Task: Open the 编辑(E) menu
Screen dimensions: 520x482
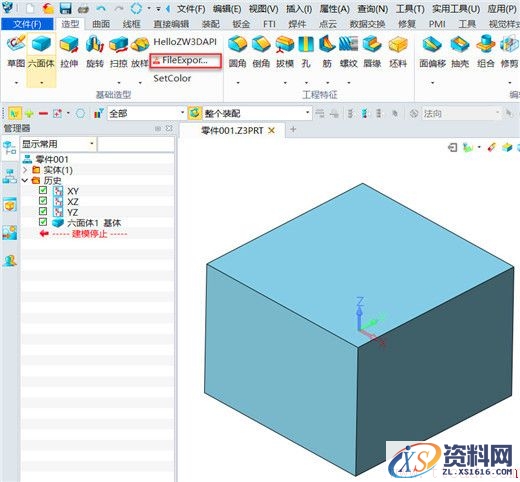Action: (x=227, y=9)
